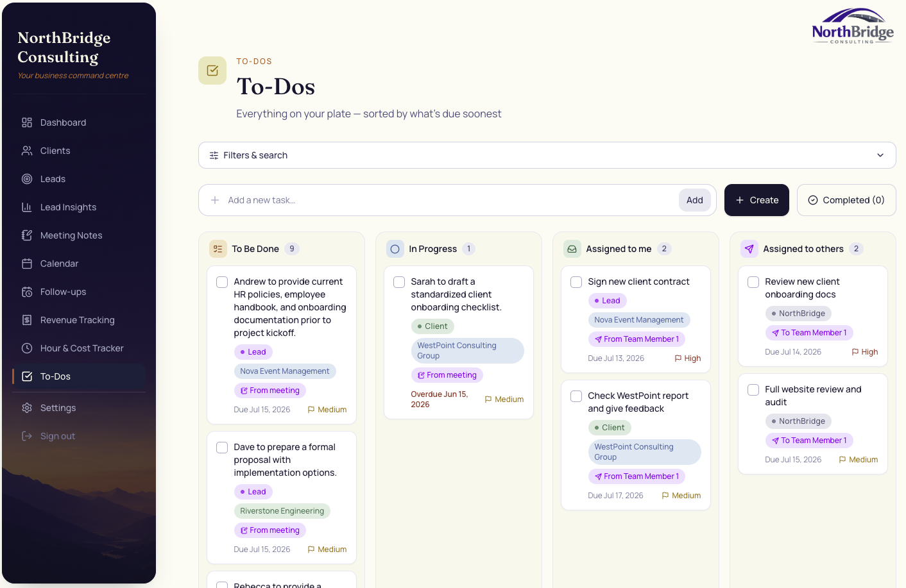Click Client tag on Check WestPoint report
The width and height of the screenshot is (906, 588).
point(610,428)
